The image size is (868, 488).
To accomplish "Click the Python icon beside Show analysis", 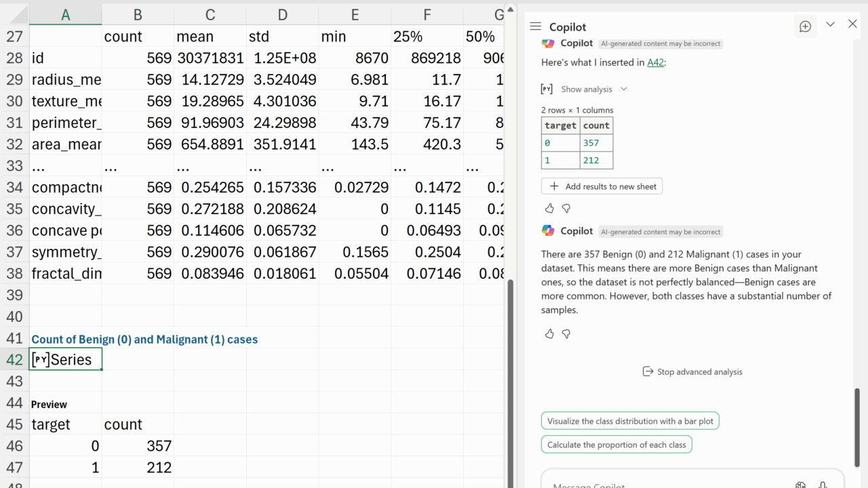I will click(x=547, y=89).
